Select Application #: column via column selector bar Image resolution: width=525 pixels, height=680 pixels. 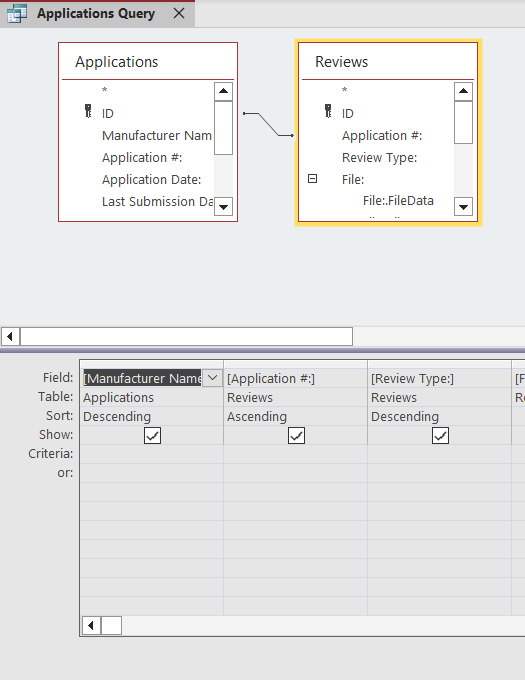(x=295, y=364)
